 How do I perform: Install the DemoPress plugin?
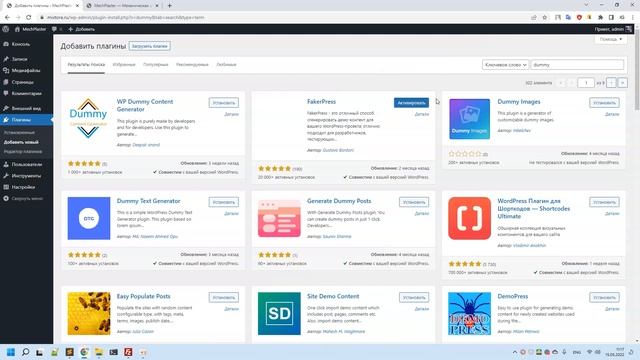pyautogui.click(x=604, y=298)
